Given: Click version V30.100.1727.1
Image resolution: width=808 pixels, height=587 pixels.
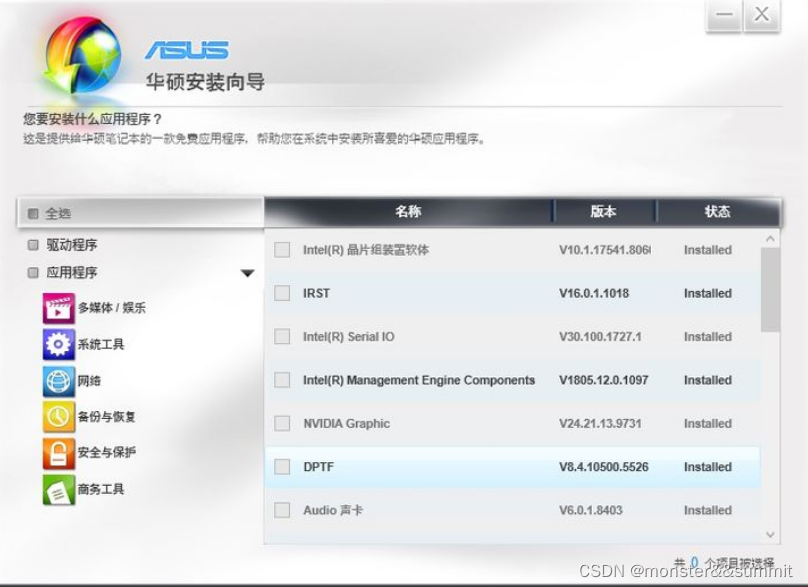Looking at the screenshot, I should [x=600, y=337].
